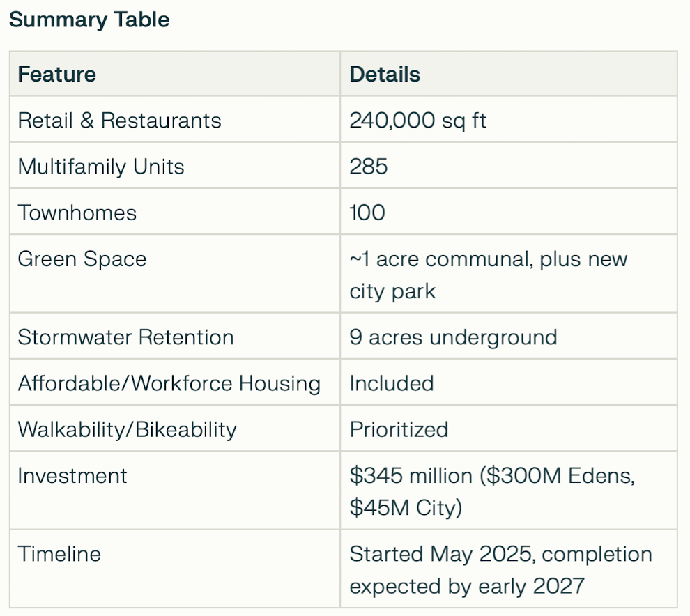The width and height of the screenshot is (690, 616).
Task: Click the Summary Table heading
Action: click(x=89, y=20)
